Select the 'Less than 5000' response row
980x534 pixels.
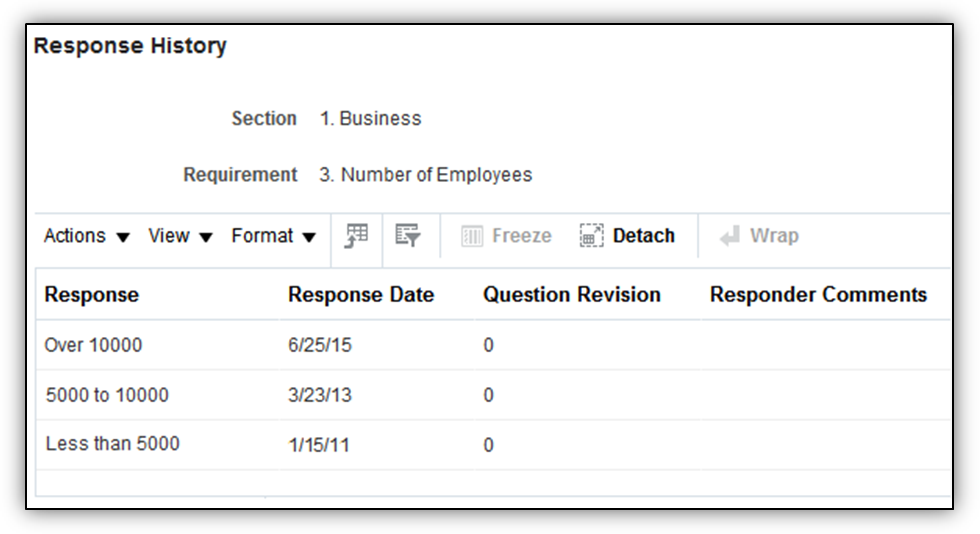tap(113, 444)
